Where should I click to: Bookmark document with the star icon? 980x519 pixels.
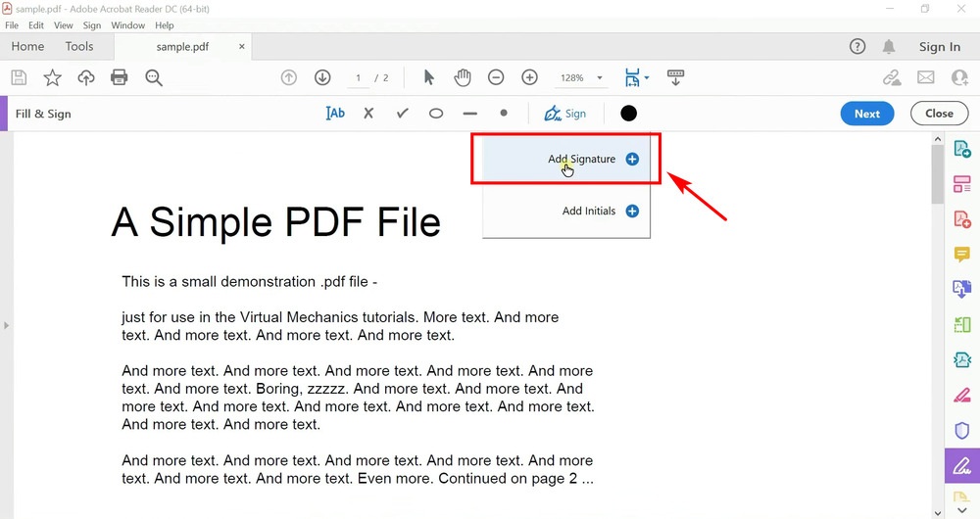point(52,77)
